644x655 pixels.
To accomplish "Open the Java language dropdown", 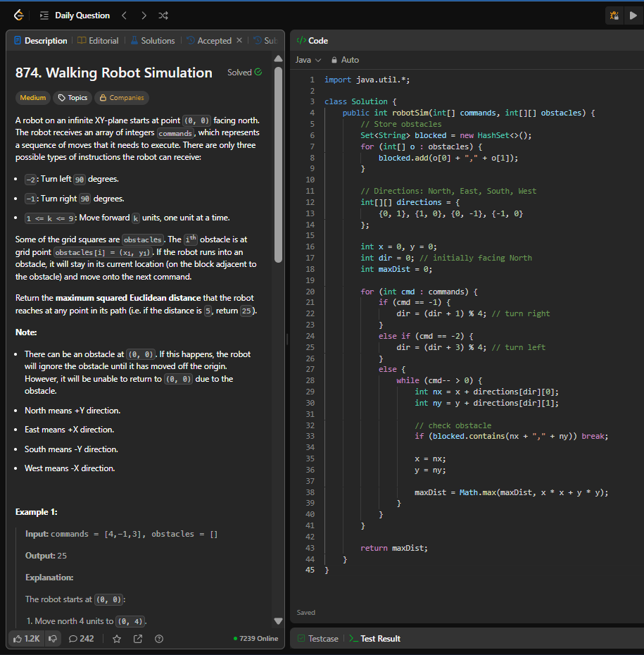I will (308, 60).
